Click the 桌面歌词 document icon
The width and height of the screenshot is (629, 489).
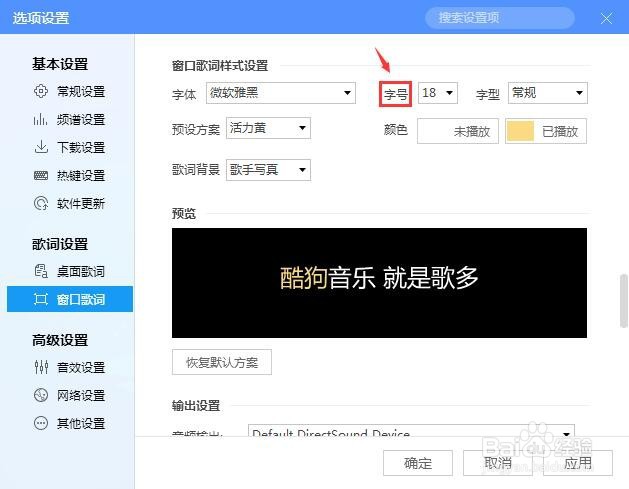click(41, 271)
